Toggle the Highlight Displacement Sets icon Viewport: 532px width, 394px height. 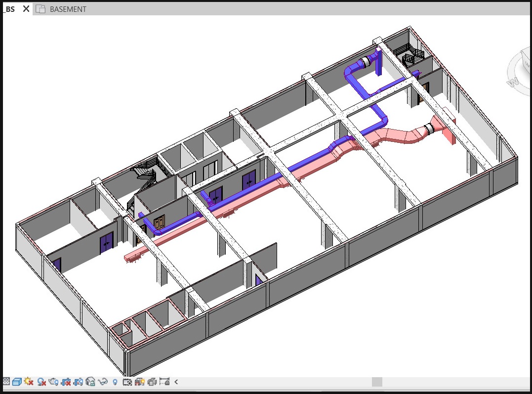point(152,382)
